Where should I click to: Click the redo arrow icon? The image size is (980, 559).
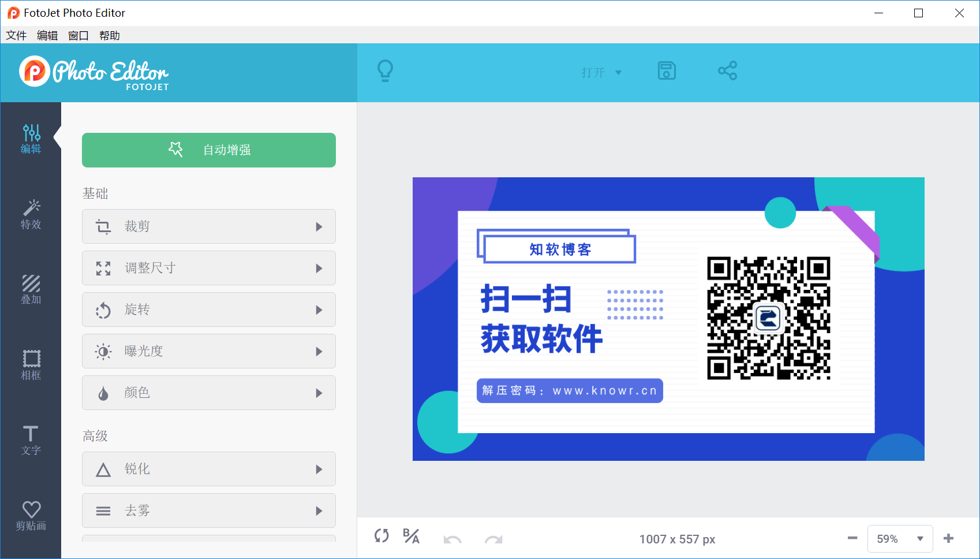click(x=493, y=539)
